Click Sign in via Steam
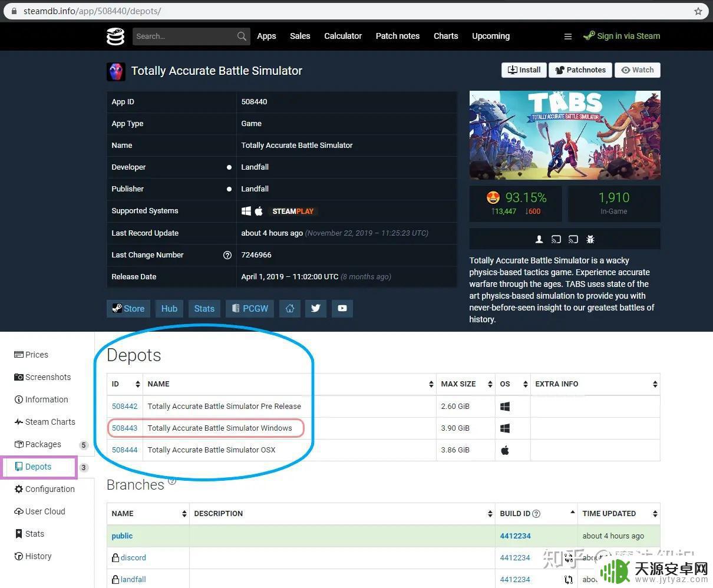This screenshot has width=713, height=588. coord(622,36)
